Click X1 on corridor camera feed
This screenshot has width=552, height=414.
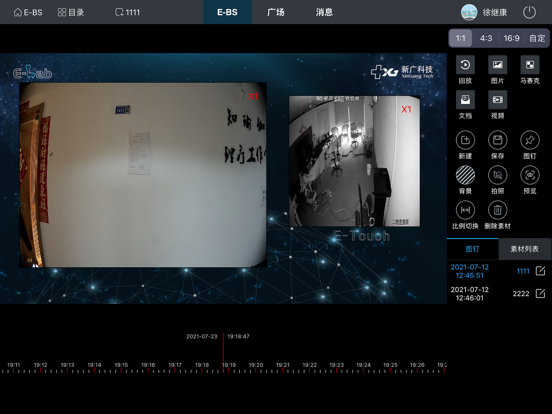click(253, 96)
